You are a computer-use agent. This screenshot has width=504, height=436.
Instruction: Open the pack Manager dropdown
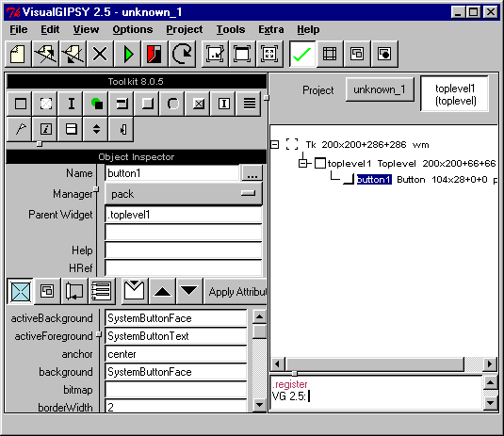(184, 194)
